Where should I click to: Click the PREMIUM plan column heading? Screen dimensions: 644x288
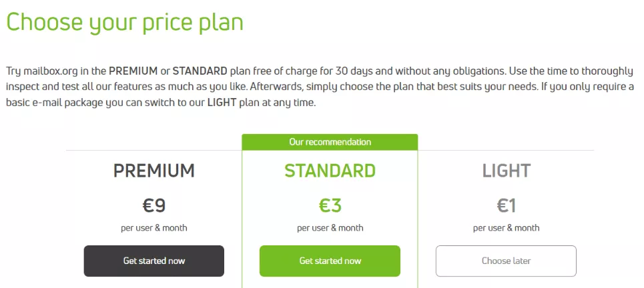pyautogui.click(x=154, y=171)
